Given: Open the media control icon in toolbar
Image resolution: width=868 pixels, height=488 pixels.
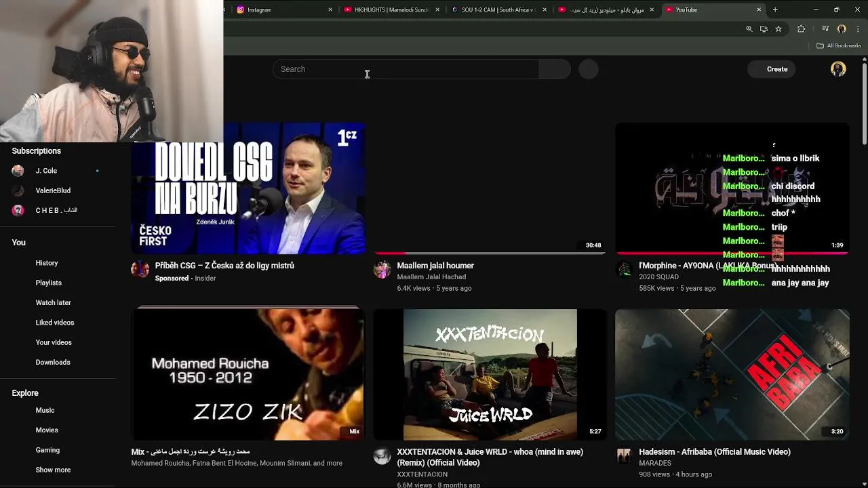Looking at the screenshot, I should pyautogui.click(x=825, y=28).
